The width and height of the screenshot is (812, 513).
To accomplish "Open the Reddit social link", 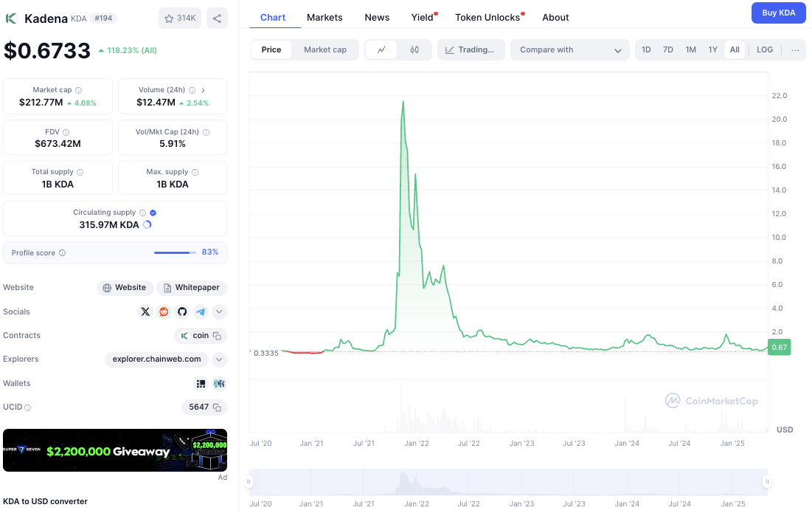I will (164, 311).
